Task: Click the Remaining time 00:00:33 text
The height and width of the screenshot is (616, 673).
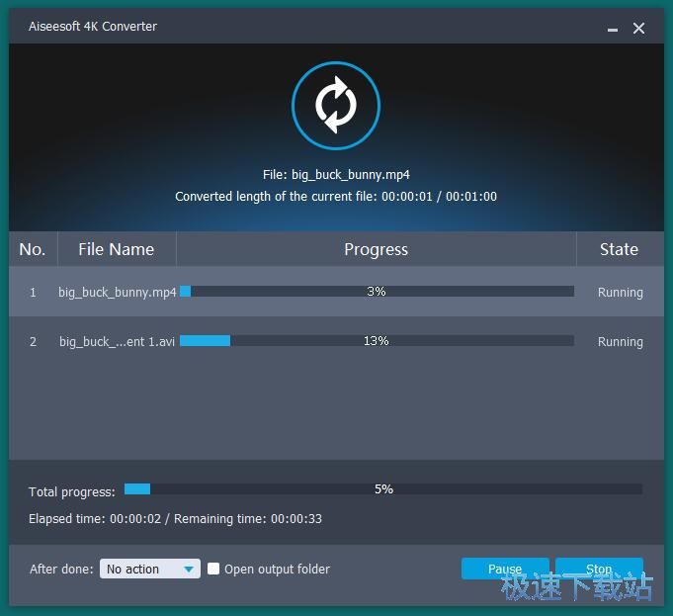Action: (x=248, y=519)
